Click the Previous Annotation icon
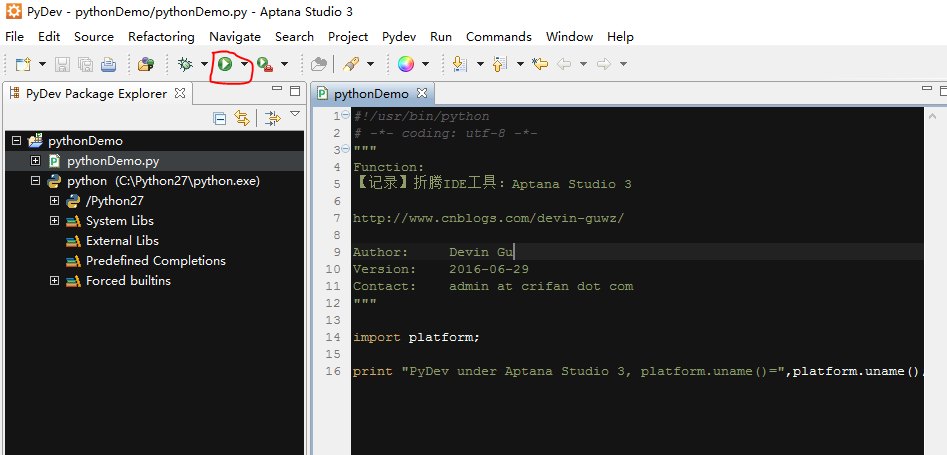 500,64
